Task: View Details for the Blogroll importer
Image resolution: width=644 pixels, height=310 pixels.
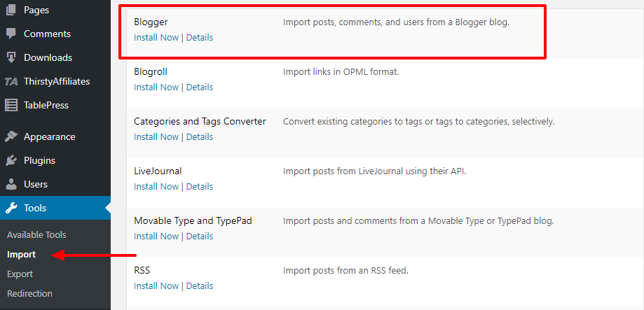Action: pyautogui.click(x=200, y=87)
